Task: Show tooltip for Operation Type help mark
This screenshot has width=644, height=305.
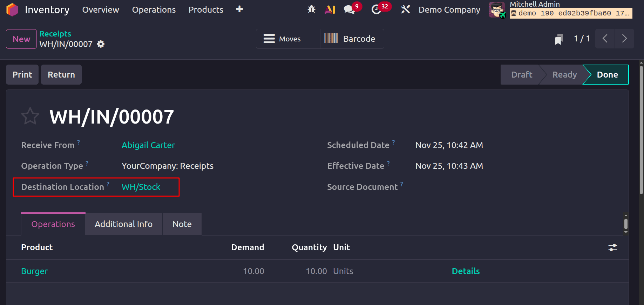Action: point(87,163)
